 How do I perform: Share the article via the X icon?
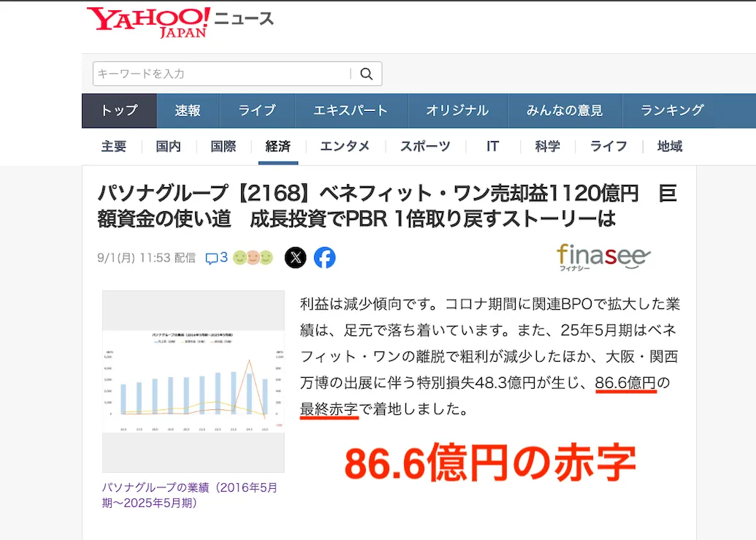pos(295,257)
